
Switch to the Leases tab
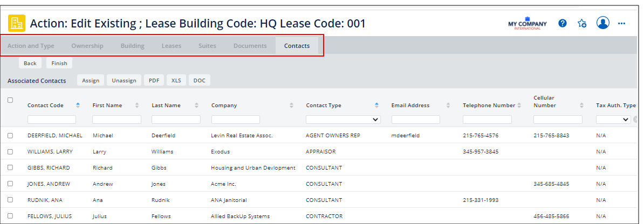click(172, 46)
